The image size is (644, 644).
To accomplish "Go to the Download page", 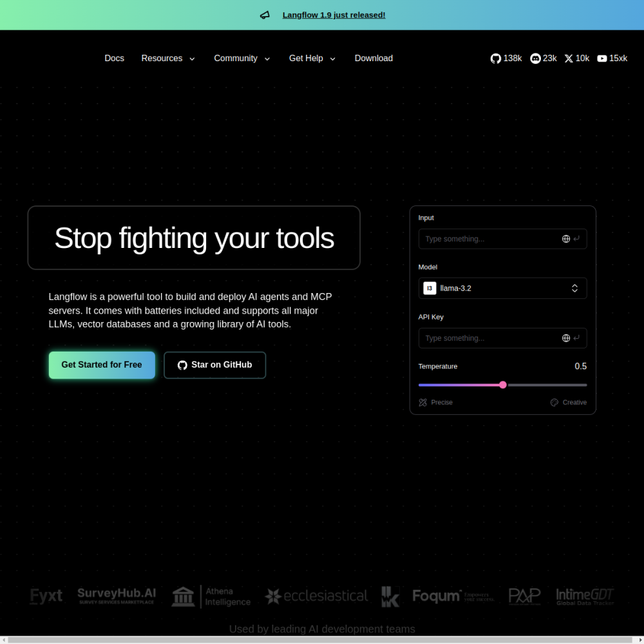I will coord(374,59).
